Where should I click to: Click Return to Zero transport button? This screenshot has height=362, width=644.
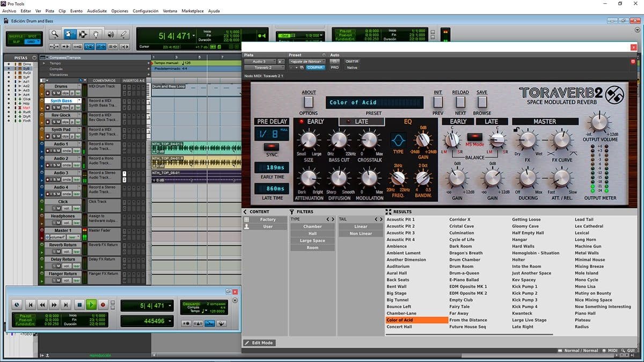coord(31,305)
